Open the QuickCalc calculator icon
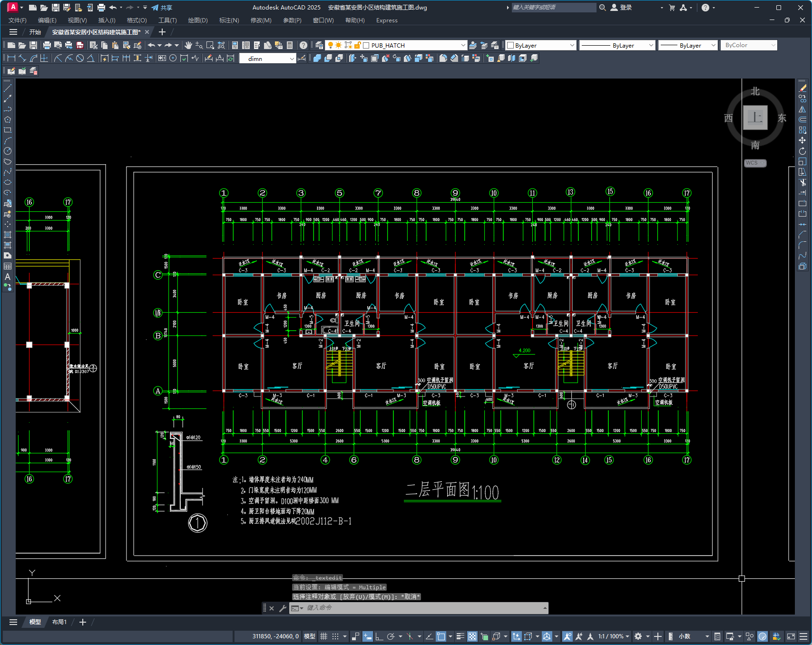The height and width of the screenshot is (645, 812). click(x=290, y=45)
